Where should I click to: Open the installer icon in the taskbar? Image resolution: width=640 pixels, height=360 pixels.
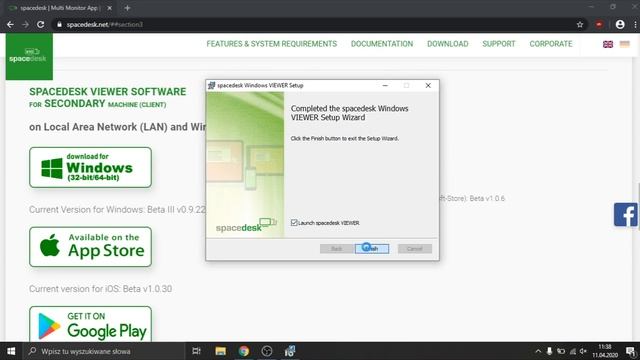point(290,351)
